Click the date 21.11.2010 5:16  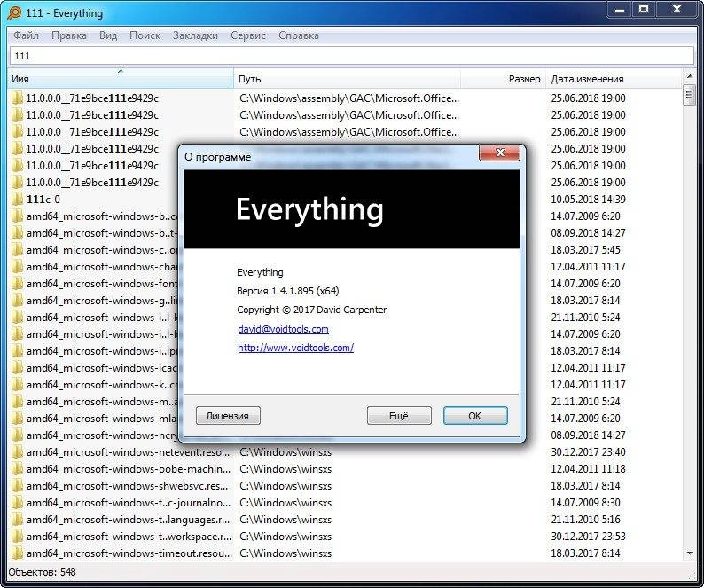coord(585,520)
